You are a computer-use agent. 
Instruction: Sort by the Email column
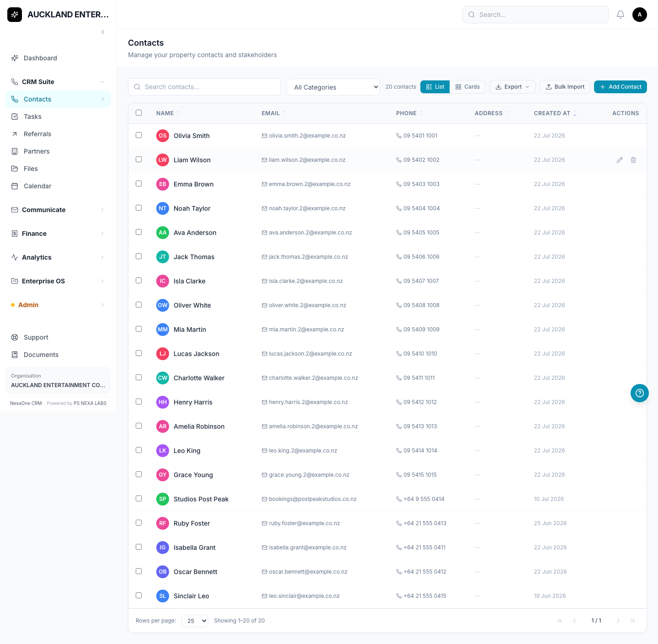274,113
